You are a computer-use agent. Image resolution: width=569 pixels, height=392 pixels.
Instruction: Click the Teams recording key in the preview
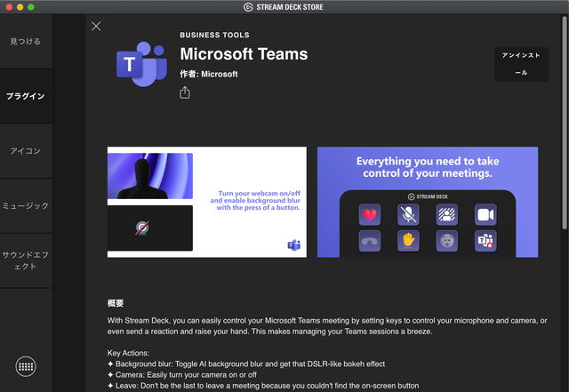click(485, 241)
